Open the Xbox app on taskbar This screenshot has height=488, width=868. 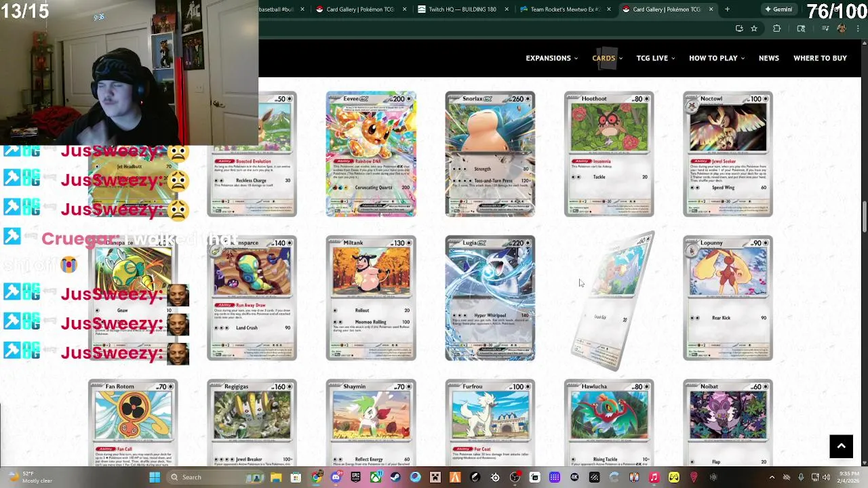376,477
